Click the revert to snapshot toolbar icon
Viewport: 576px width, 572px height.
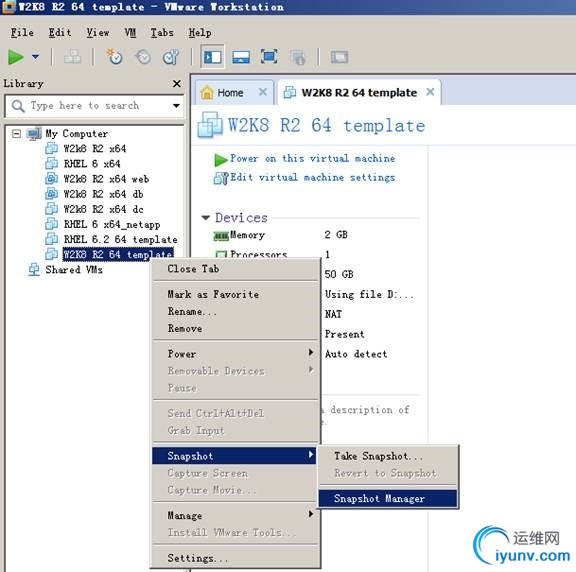(x=143, y=57)
